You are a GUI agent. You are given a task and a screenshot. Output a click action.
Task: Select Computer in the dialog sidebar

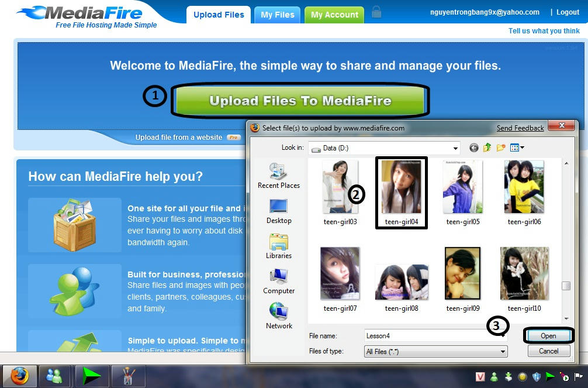279,281
